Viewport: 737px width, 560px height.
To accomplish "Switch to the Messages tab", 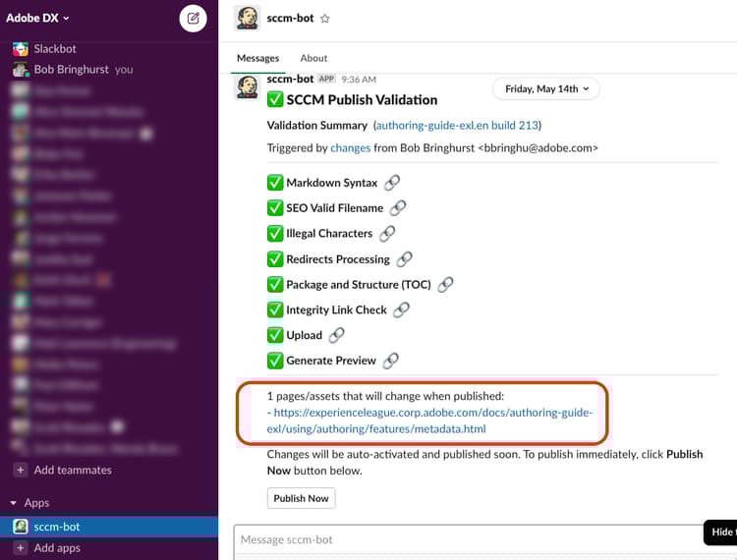I will (257, 58).
